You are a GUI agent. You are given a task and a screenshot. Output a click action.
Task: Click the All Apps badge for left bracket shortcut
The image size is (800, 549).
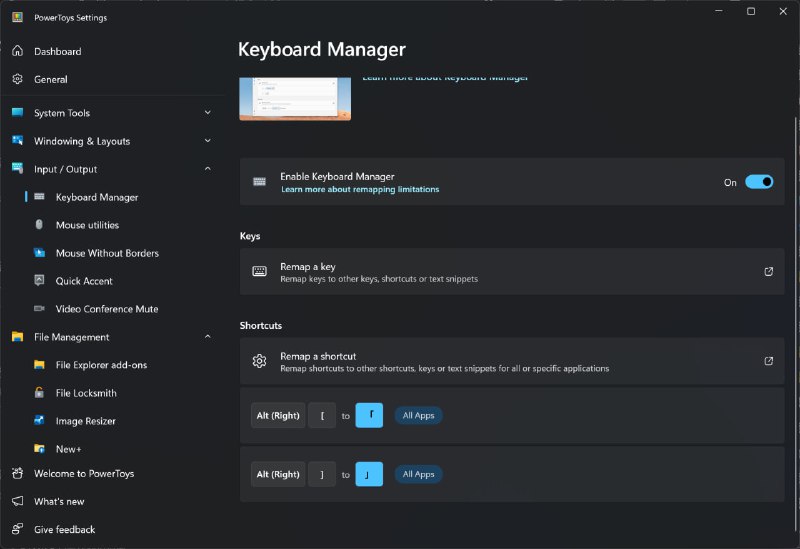[418, 415]
